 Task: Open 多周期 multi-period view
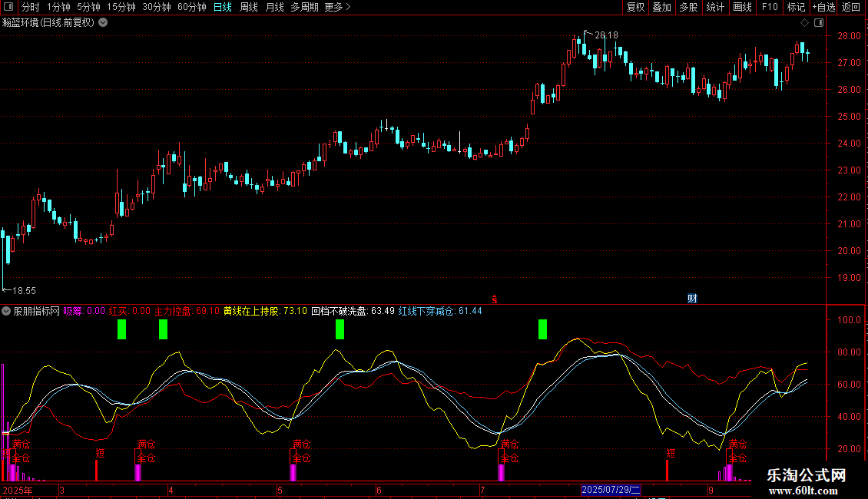tap(304, 7)
